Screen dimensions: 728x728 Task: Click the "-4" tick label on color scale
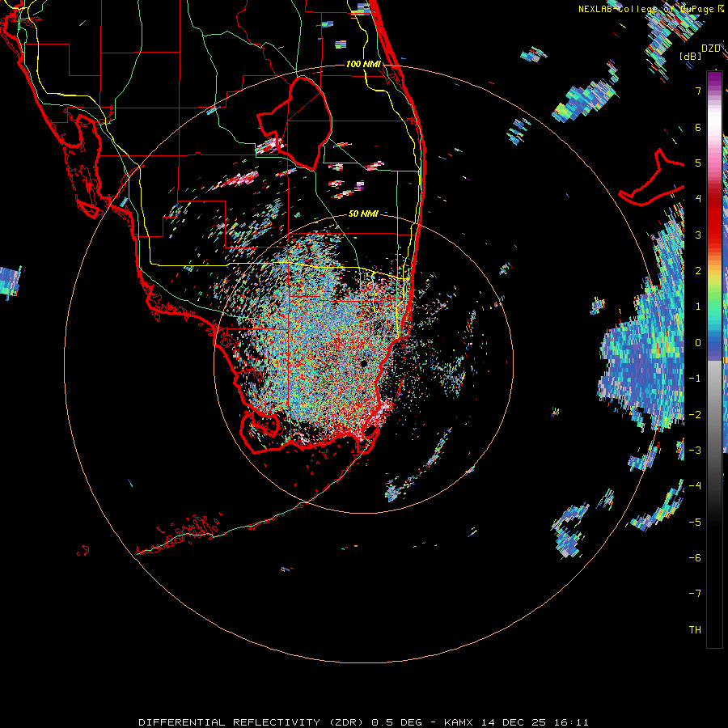pyautogui.click(x=695, y=486)
